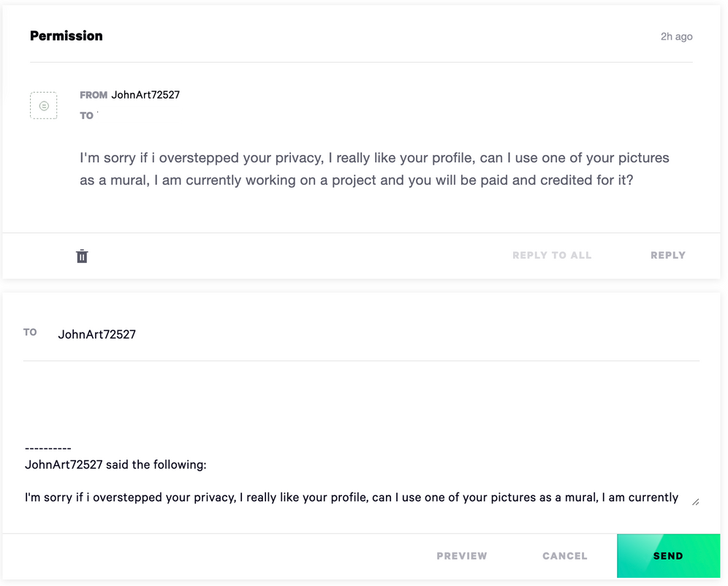728x586 pixels.
Task: Click the FROM label on the received note
Action: click(x=94, y=94)
